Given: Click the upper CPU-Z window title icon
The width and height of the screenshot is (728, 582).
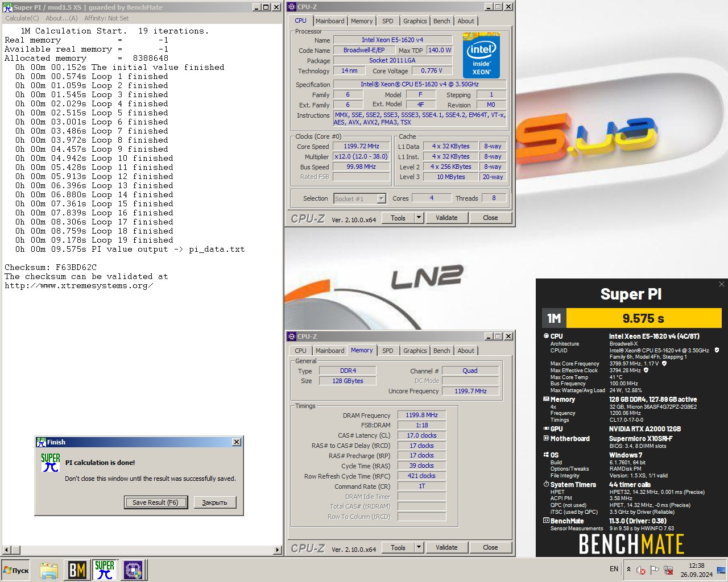Looking at the screenshot, I should tap(292, 7).
